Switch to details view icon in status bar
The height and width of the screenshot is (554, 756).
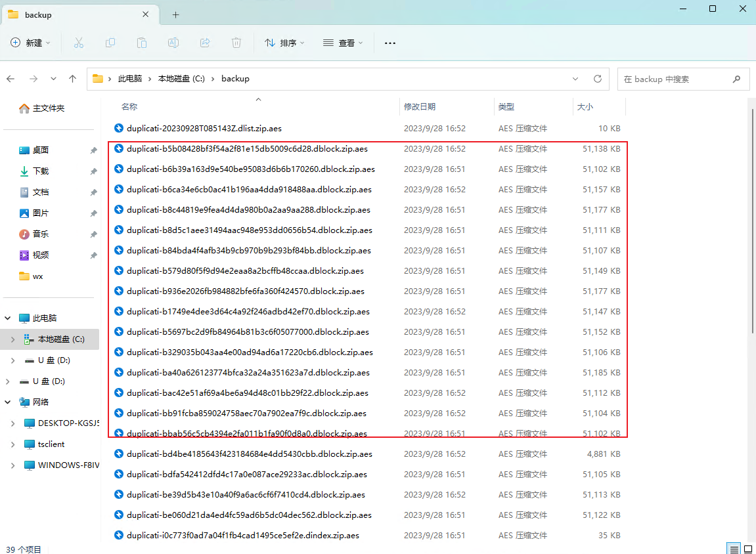tap(734, 549)
